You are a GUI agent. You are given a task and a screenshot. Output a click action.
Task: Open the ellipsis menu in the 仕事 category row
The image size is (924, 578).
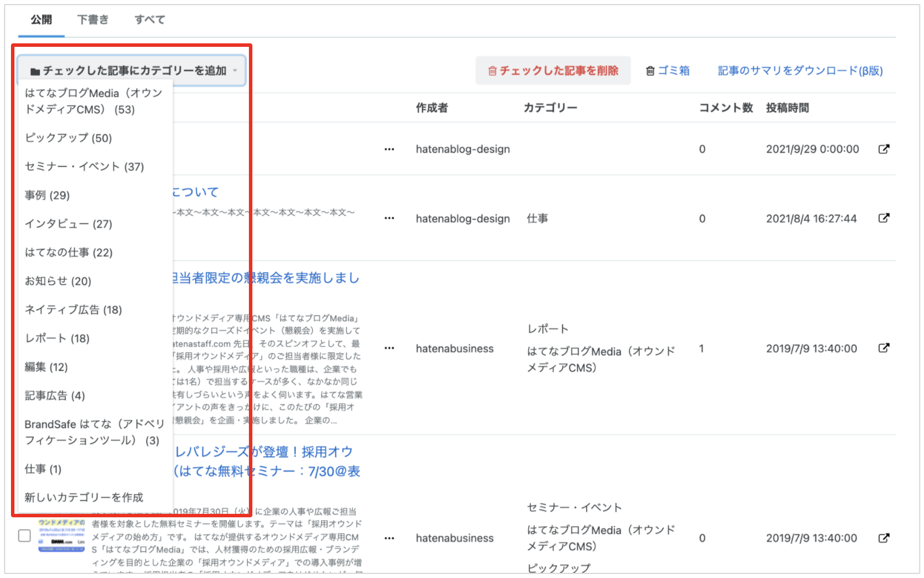[x=389, y=218]
